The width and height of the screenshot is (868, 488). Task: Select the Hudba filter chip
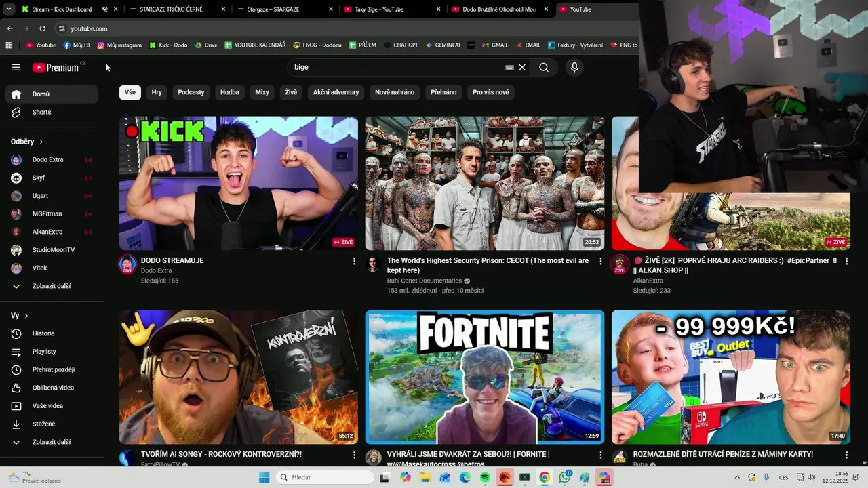230,92
